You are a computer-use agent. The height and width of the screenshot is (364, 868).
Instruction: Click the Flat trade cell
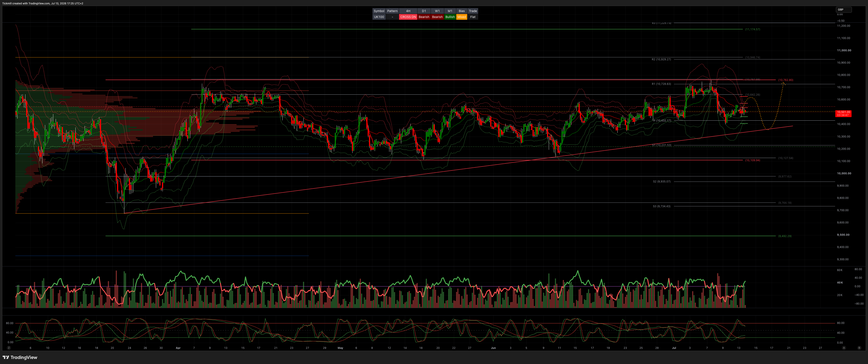(473, 17)
